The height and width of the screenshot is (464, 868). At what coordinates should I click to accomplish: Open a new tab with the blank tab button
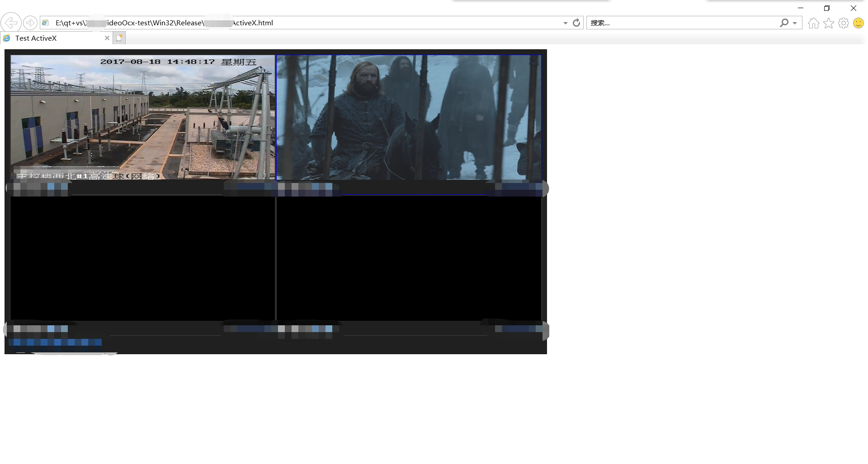[x=119, y=38]
